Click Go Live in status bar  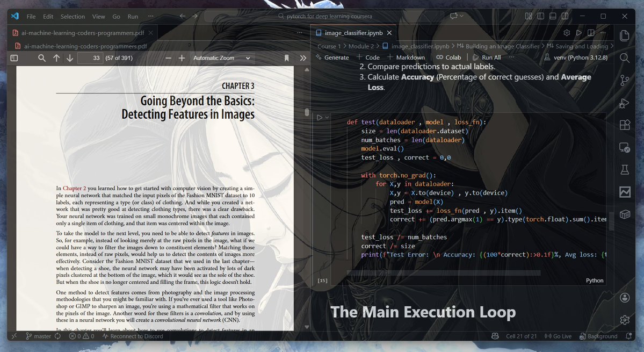[x=558, y=336]
